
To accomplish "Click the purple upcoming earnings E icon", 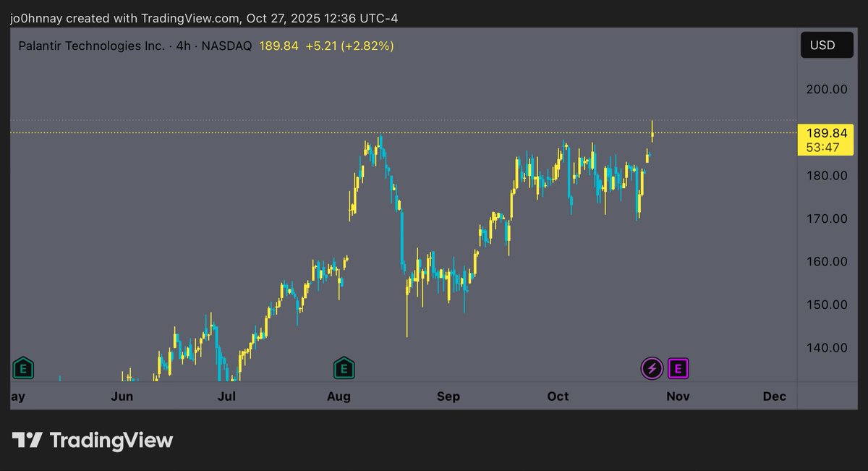I will point(678,368).
